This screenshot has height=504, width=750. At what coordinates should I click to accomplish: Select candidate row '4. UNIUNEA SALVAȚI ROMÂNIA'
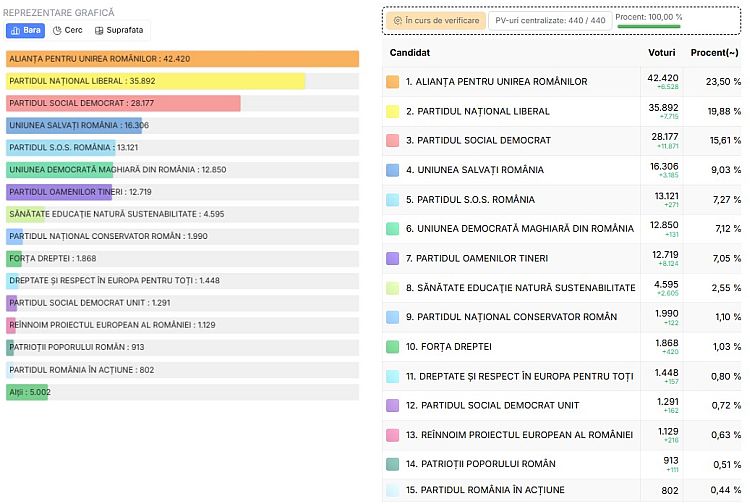coord(562,170)
